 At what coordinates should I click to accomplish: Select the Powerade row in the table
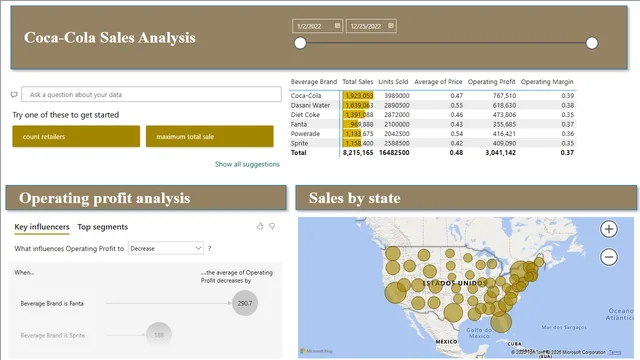point(432,134)
